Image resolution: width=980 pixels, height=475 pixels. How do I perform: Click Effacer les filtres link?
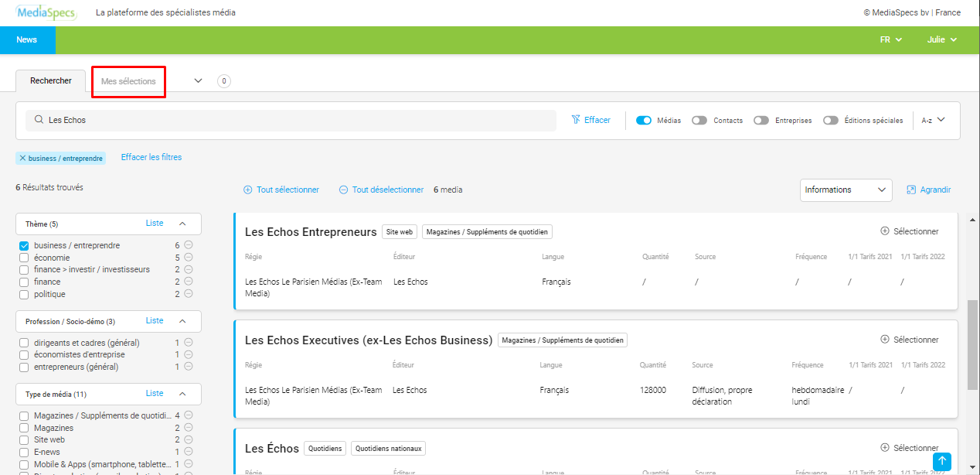pos(151,157)
